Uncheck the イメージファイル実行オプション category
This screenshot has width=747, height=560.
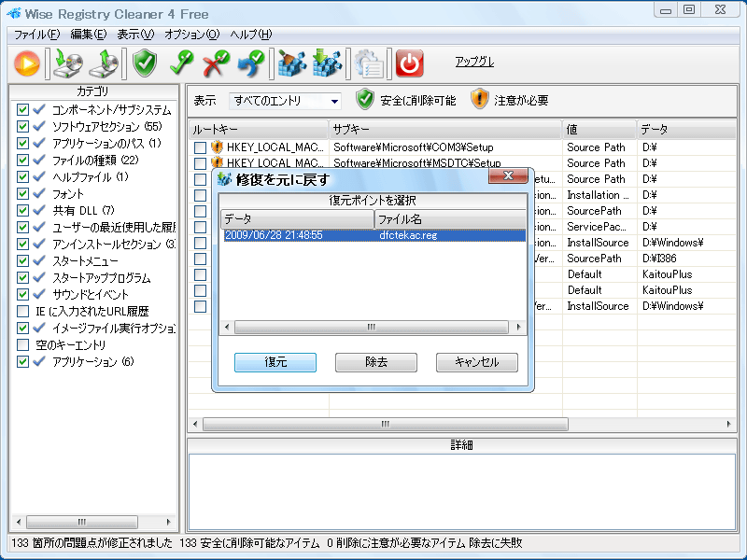(x=22, y=328)
